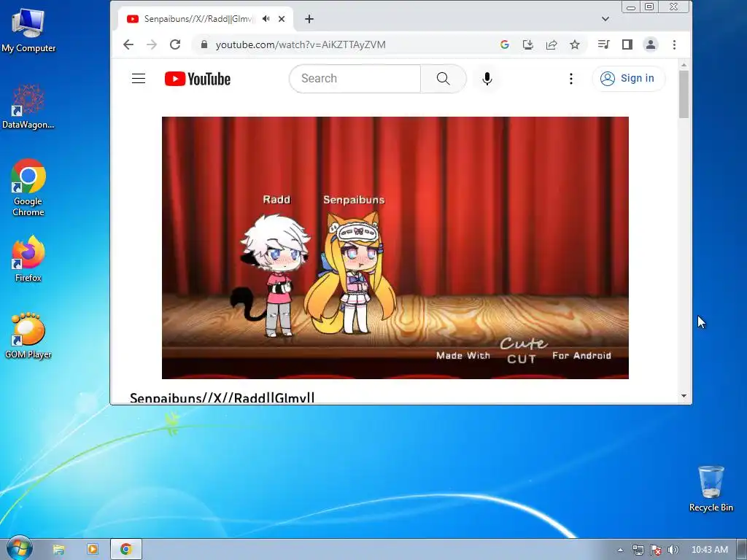Select the address bar URL
747x560 pixels.
click(301, 44)
